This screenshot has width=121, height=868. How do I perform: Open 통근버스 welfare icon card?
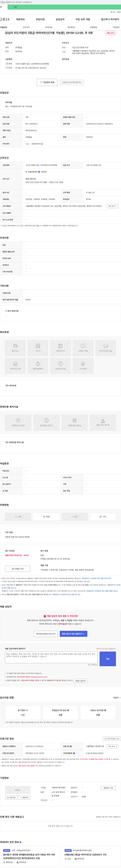click(x=15, y=348)
